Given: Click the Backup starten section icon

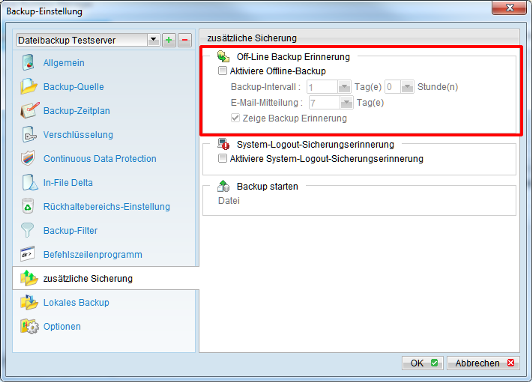Looking at the screenshot, I should [x=223, y=186].
